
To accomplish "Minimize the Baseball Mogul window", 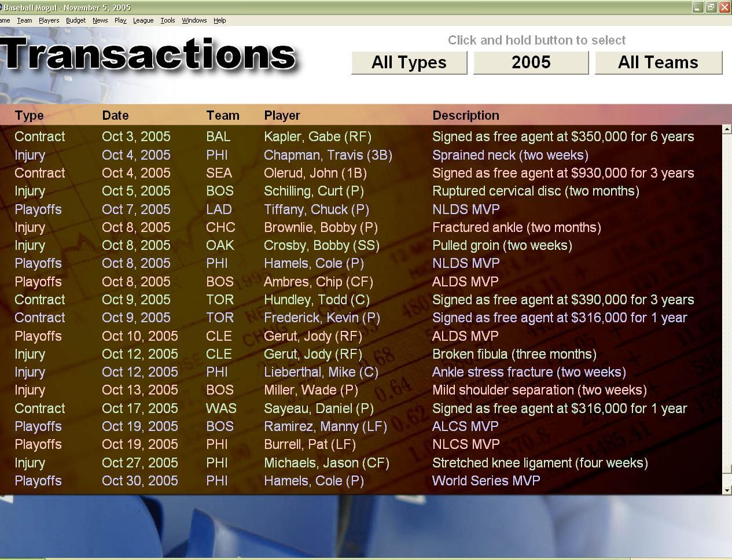I will pyautogui.click(x=698, y=8).
